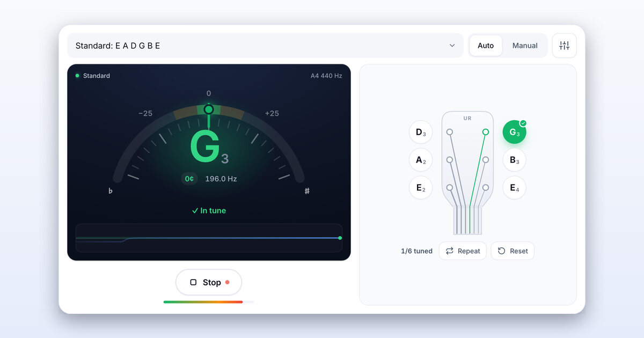
Task: Stop the tuner listening
Action: (209, 282)
